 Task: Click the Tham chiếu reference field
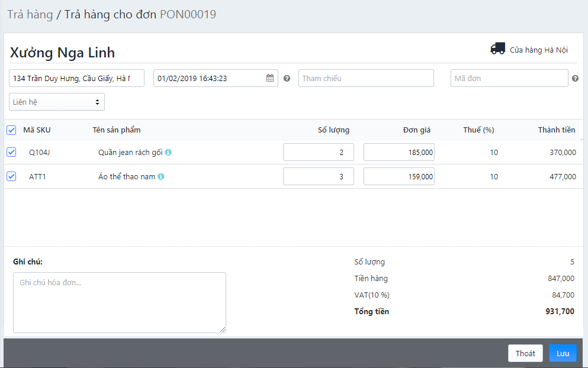point(366,78)
